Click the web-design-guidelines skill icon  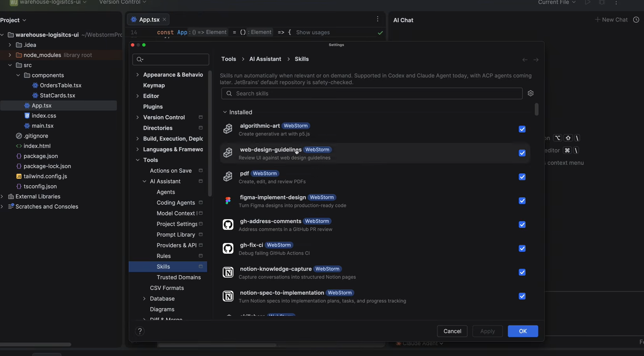[x=228, y=153]
